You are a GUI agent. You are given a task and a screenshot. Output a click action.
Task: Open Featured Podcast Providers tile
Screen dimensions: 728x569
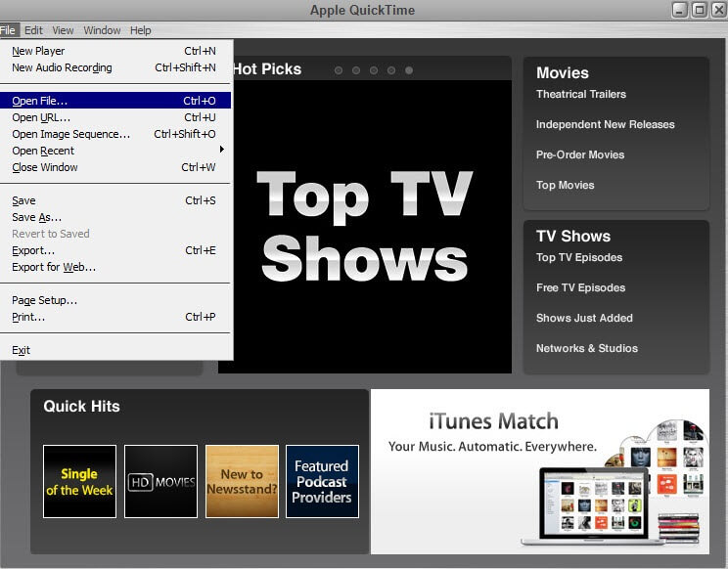[322, 481]
